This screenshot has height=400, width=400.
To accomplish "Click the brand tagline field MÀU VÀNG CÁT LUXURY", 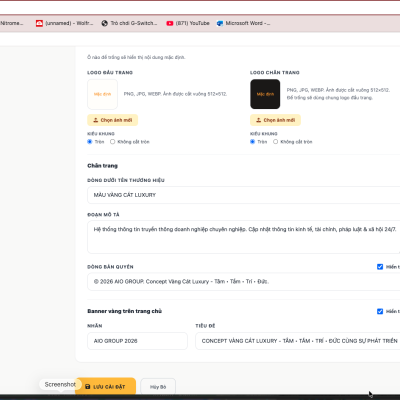I will (244, 195).
